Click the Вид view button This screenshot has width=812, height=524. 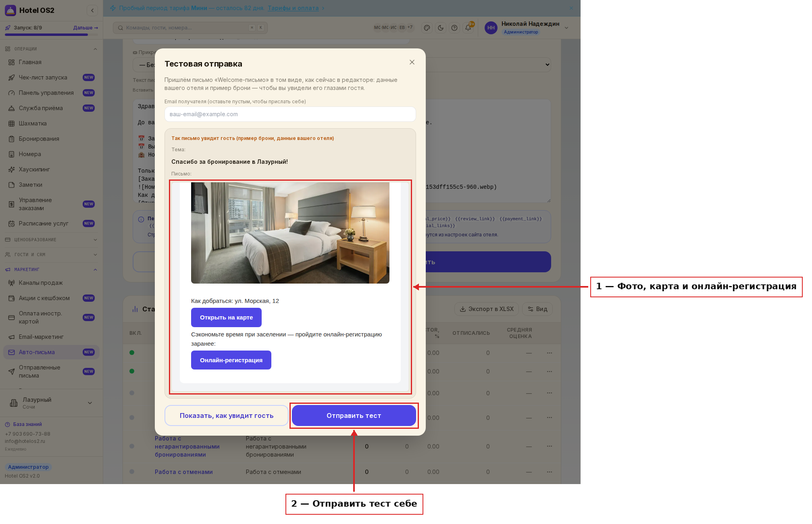pyautogui.click(x=537, y=309)
